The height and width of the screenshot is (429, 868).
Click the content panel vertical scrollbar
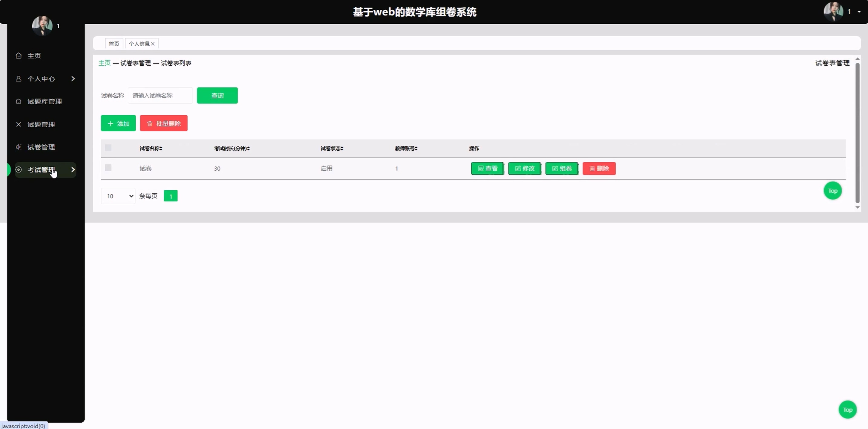pos(857,133)
